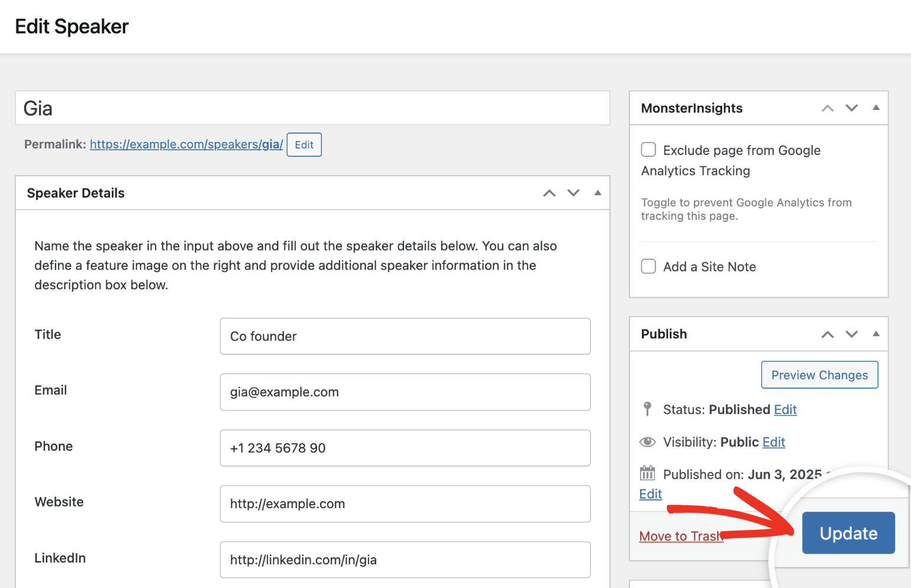Click the MonsterInsights panel heading
Screen dimensions: 911x588
click(692, 108)
